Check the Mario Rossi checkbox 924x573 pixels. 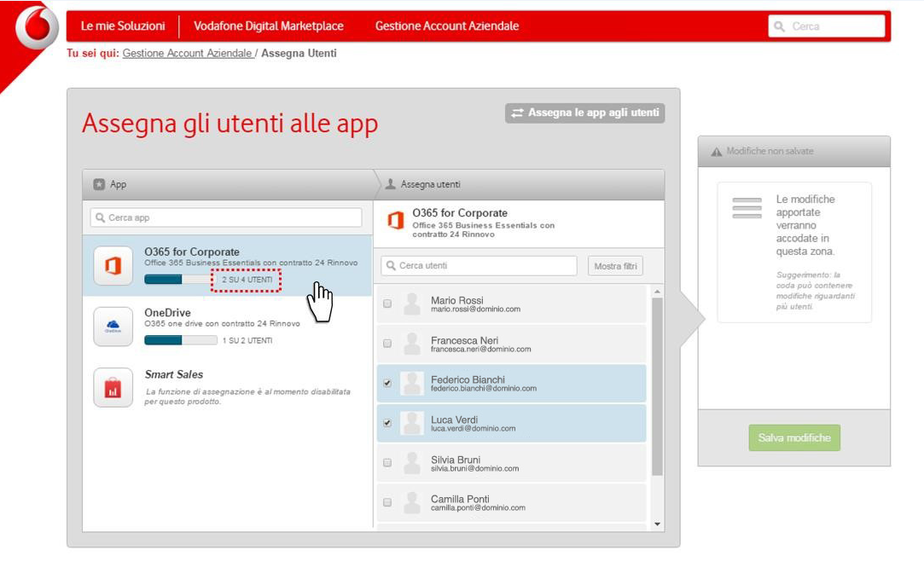coord(387,304)
